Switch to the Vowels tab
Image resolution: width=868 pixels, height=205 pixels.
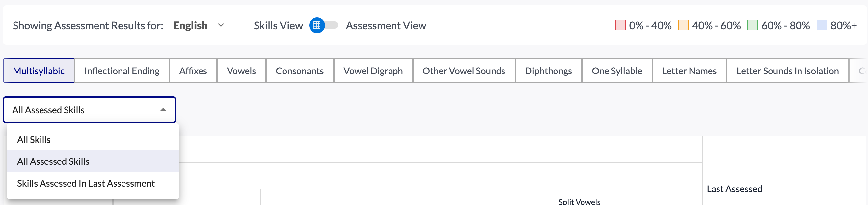[x=241, y=71]
